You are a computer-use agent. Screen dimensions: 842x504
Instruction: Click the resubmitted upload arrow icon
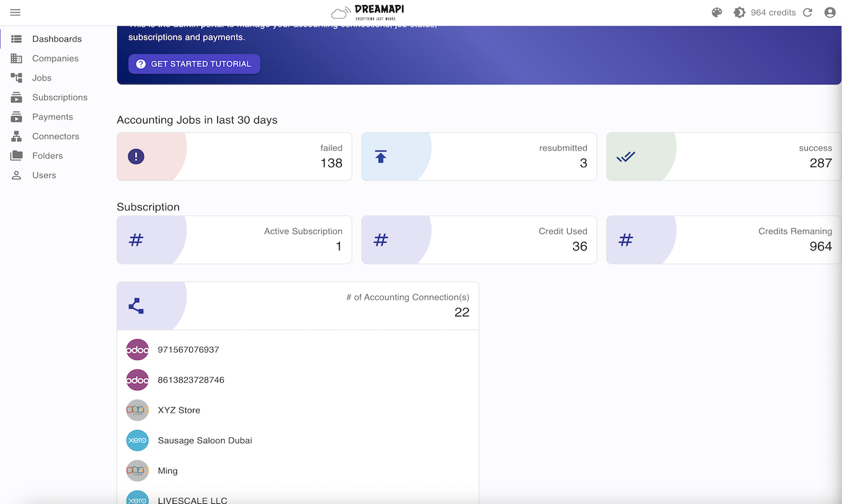[381, 156]
